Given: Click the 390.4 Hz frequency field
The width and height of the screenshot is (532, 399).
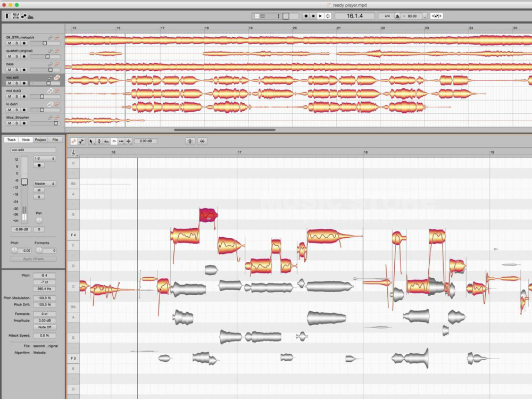Looking at the screenshot, I should tap(45, 289).
